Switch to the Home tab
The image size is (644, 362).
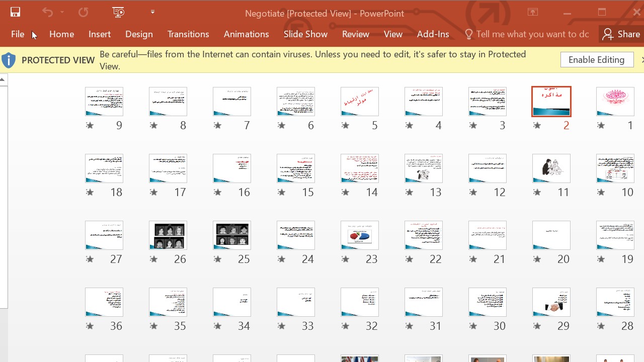tap(62, 34)
